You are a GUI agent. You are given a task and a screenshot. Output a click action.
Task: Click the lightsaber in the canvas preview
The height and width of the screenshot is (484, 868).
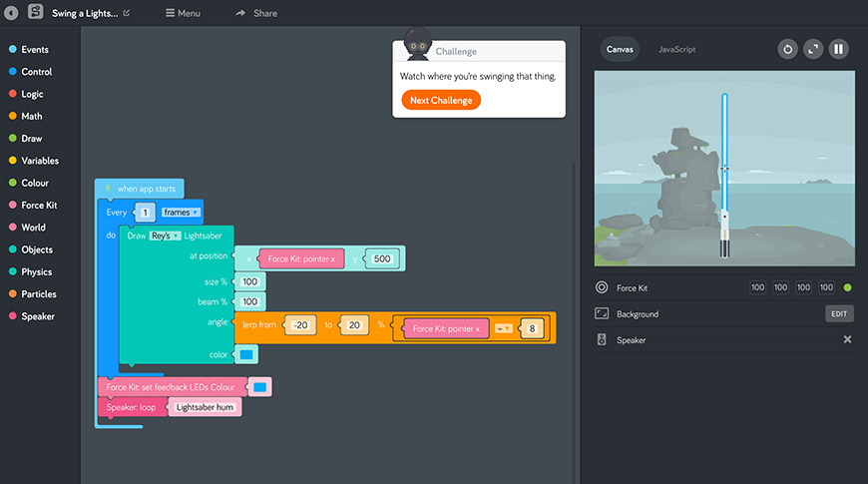(724, 175)
